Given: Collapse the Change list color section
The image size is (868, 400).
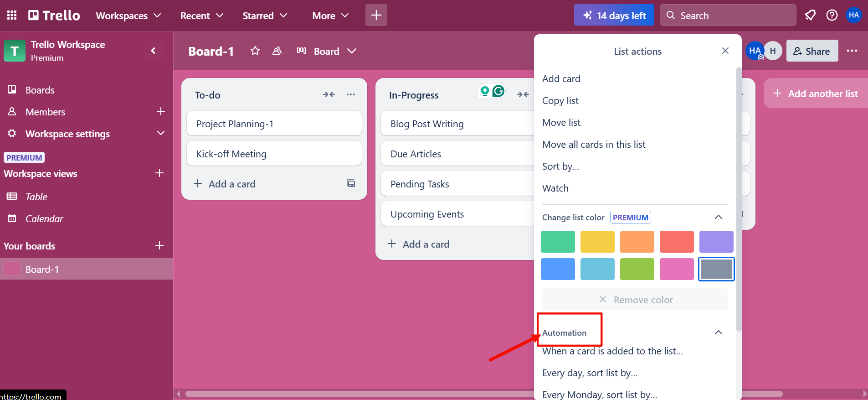Looking at the screenshot, I should (719, 217).
